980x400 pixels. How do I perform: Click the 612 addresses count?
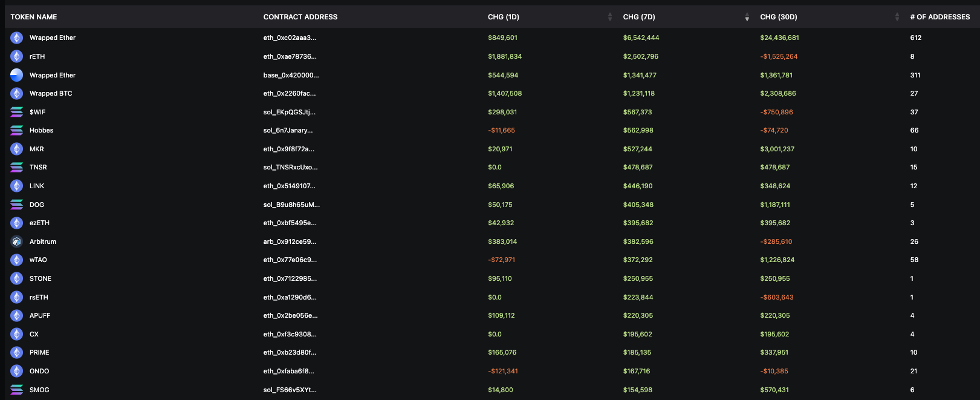coord(915,38)
